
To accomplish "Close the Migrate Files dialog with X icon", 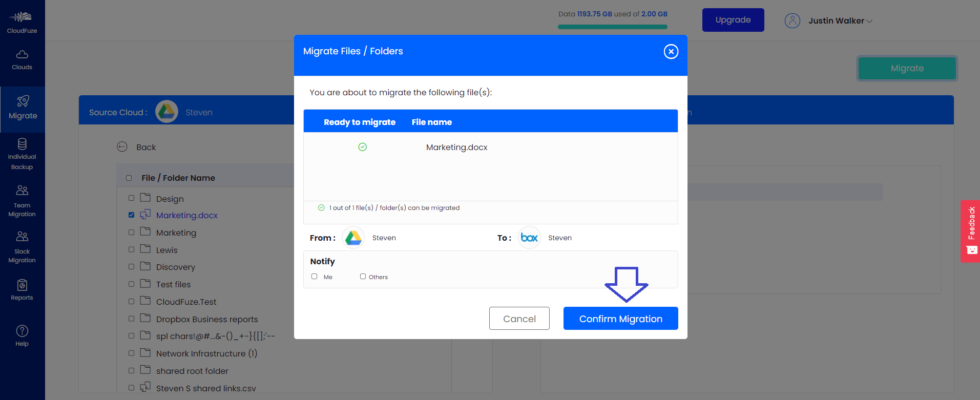I will pyautogui.click(x=671, y=52).
